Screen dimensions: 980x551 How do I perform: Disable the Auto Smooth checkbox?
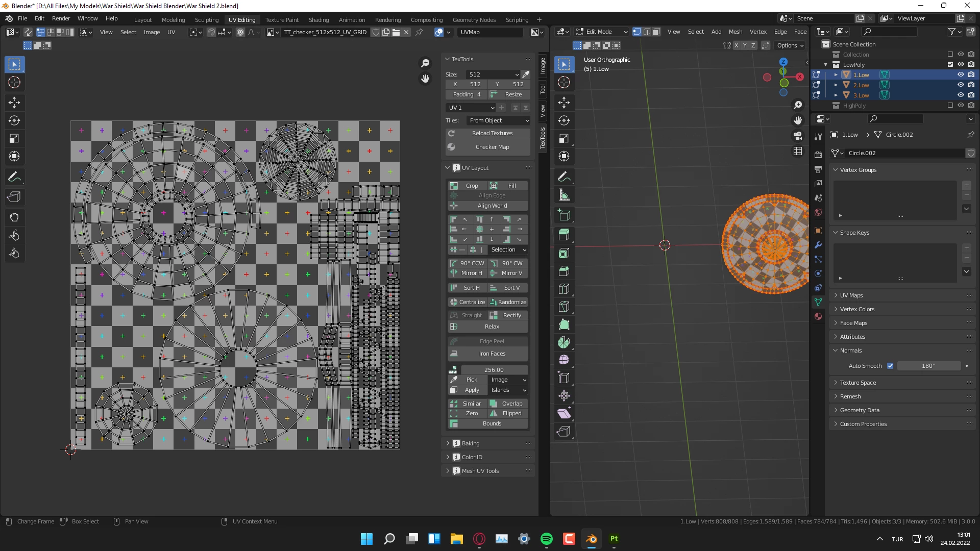click(x=890, y=366)
